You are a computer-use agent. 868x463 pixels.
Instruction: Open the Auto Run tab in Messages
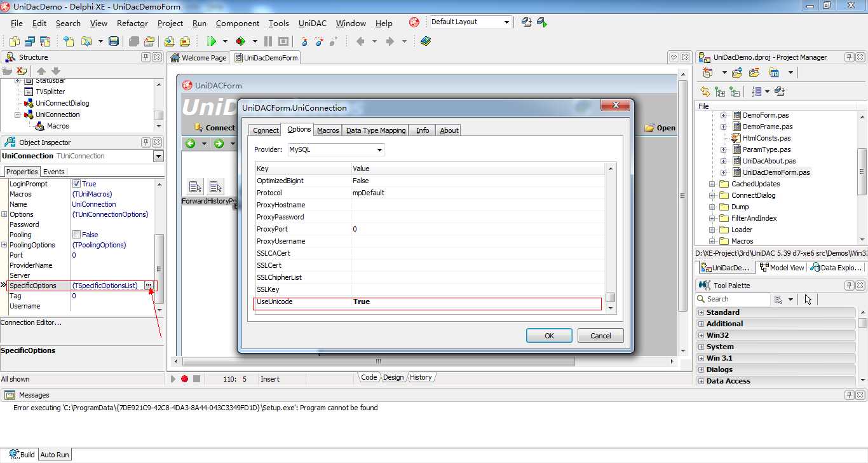[55, 455]
